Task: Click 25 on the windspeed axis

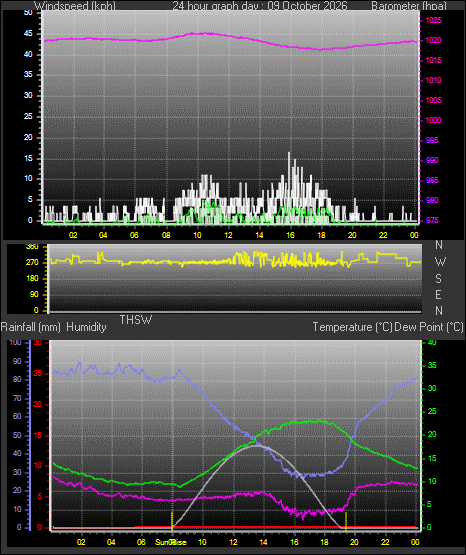Action: point(28,116)
